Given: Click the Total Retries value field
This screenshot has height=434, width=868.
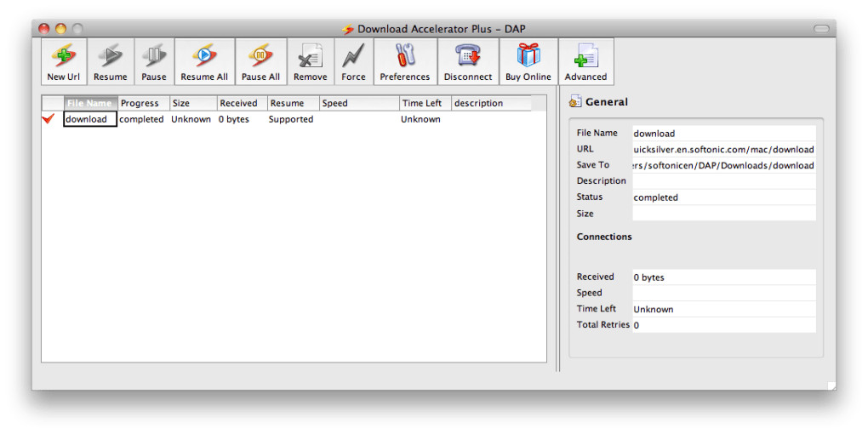Looking at the screenshot, I should point(724,325).
